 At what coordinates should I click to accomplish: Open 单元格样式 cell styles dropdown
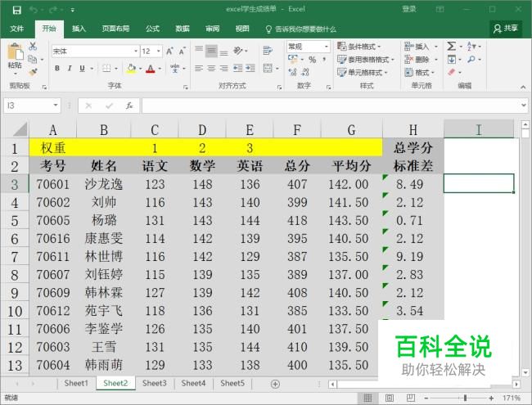pyautogui.click(x=363, y=72)
